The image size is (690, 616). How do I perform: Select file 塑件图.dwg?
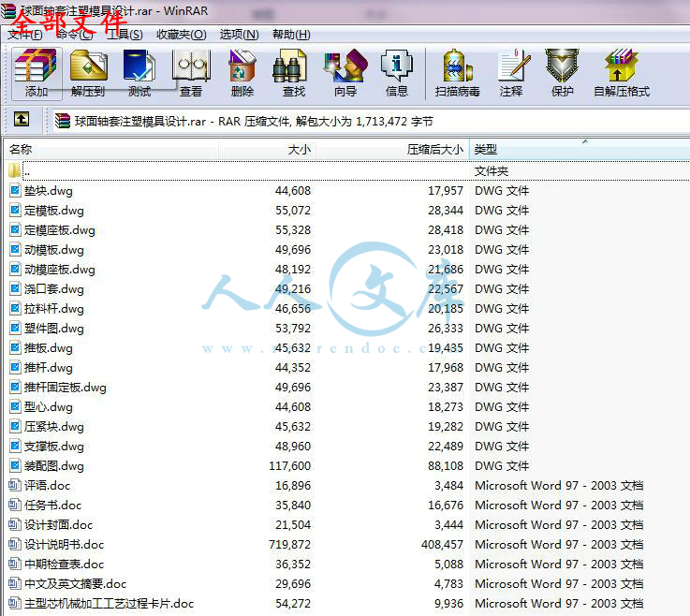pos(53,329)
